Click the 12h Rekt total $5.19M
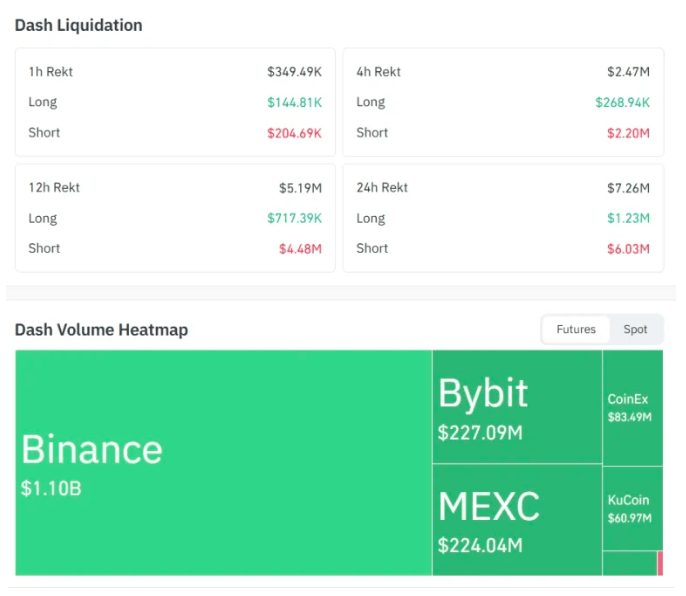686x596 pixels. pyautogui.click(x=301, y=188)
